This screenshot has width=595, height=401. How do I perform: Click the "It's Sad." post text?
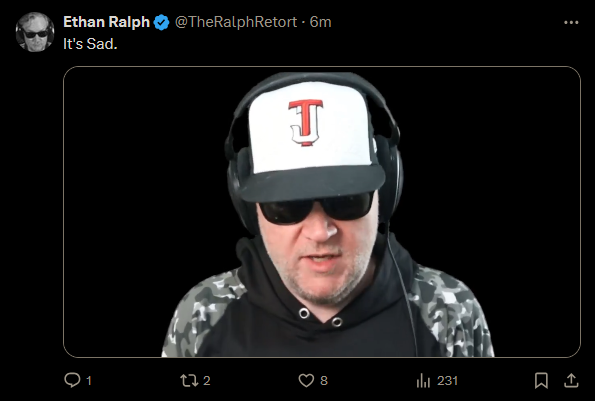[90, 44]
